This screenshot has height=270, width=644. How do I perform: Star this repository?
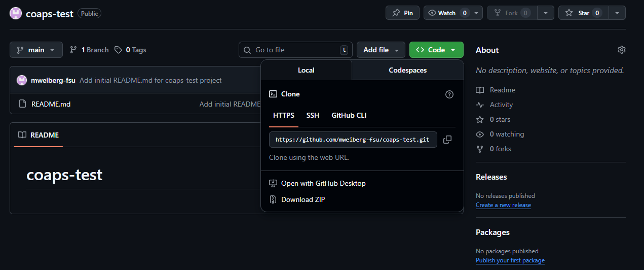point(584,13)
